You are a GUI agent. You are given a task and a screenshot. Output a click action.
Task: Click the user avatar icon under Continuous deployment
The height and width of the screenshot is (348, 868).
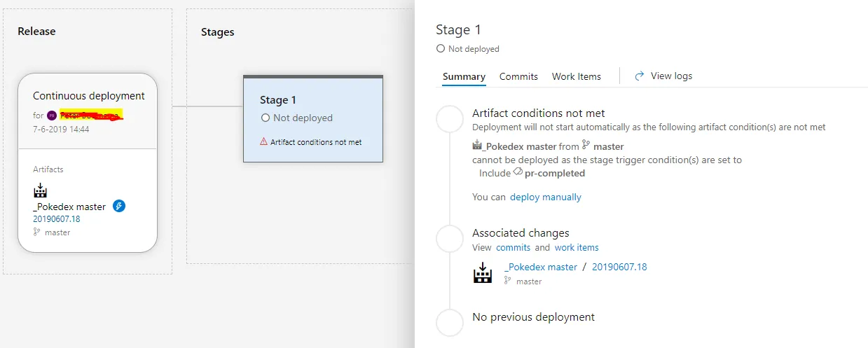(52, 116)
